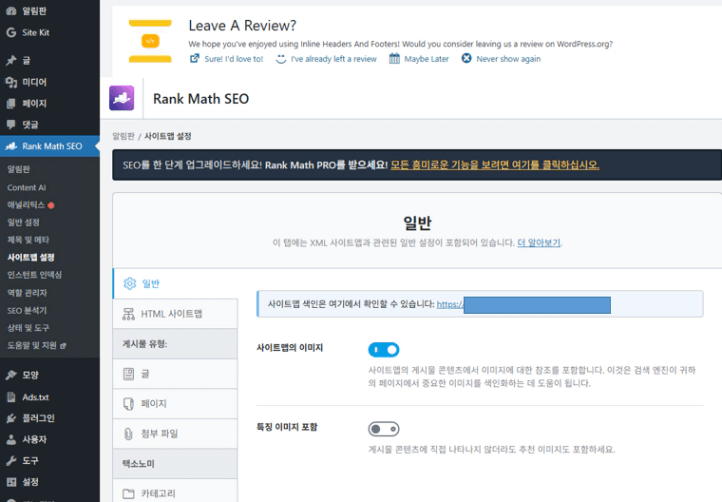
Task: Open 애널리틱스 in the Rank Math submenu
Action: 26,205
